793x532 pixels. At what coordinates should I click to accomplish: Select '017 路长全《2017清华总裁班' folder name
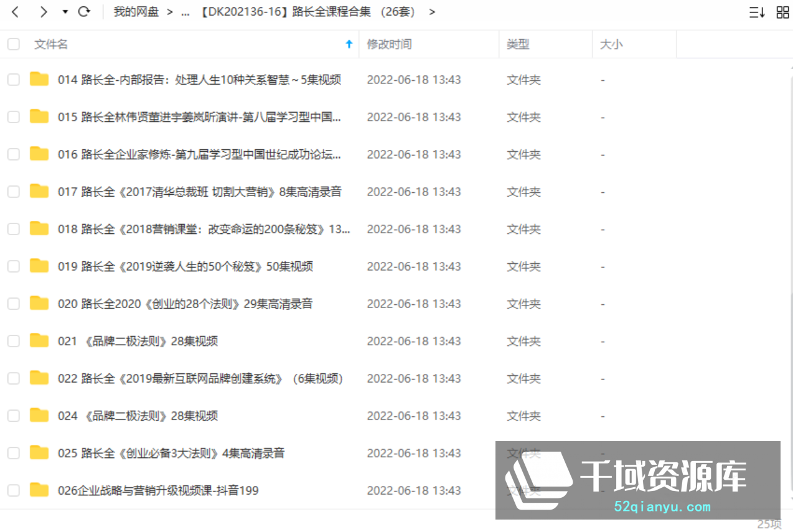[200, 192]
